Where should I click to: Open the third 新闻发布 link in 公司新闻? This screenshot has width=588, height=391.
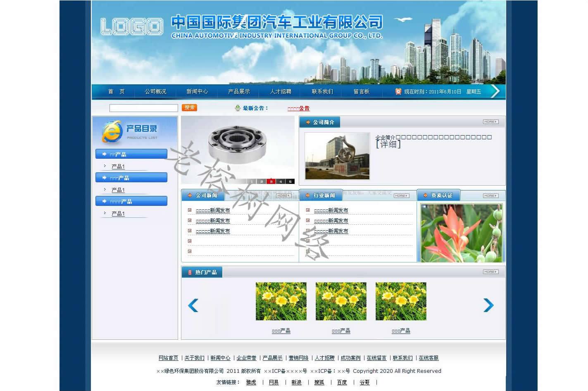tap(213, 231)
